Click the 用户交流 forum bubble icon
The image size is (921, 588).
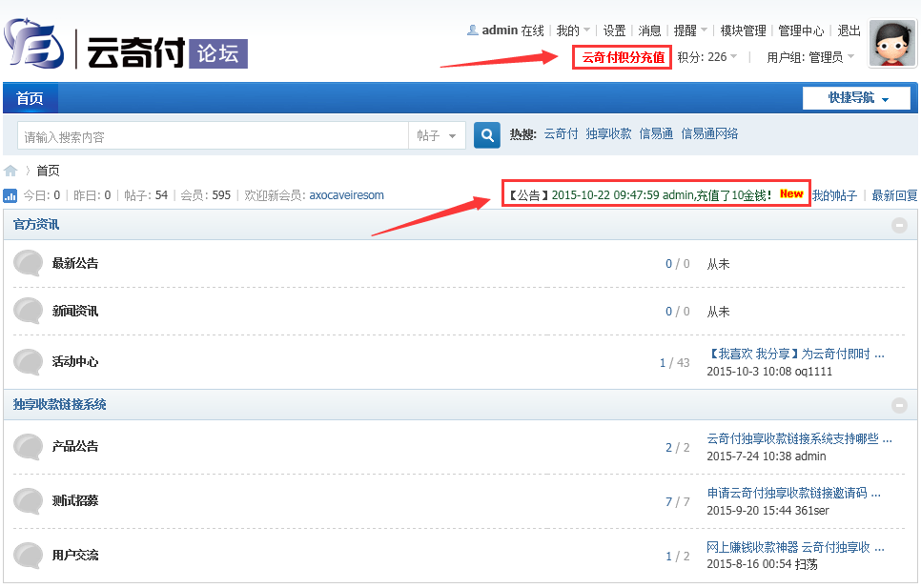(x=28, y=556)
